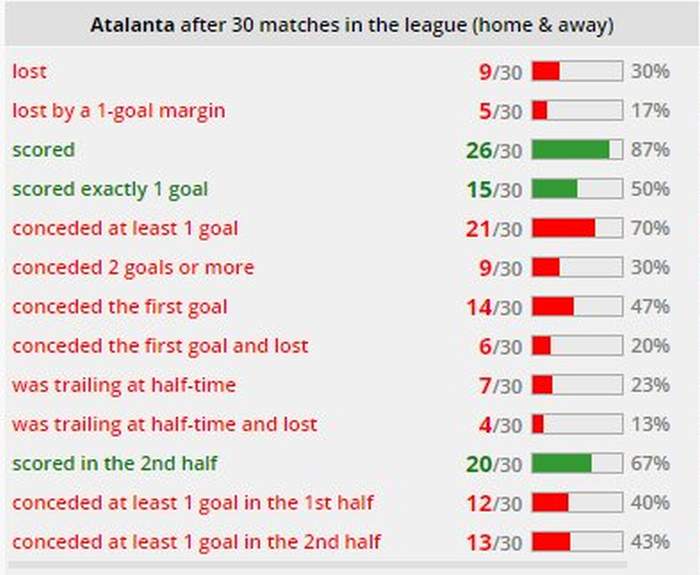Click the 'conceded at least 1 goal' label
700x575 pixels.
pyautogui.click(x=125, y=228)
